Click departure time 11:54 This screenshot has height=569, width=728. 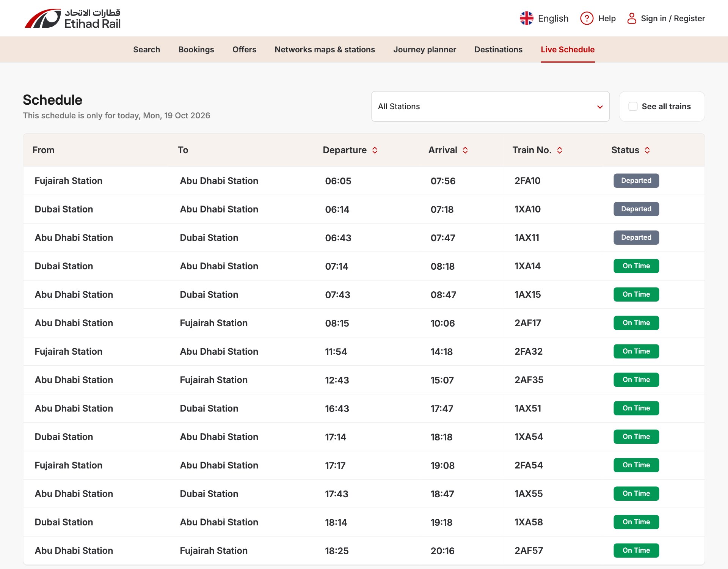click(336, 352)
